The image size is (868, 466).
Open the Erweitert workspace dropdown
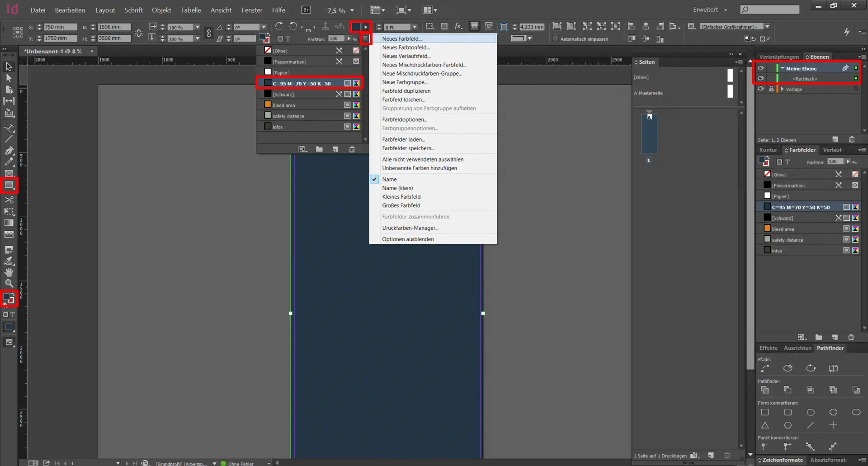(710, 10)
